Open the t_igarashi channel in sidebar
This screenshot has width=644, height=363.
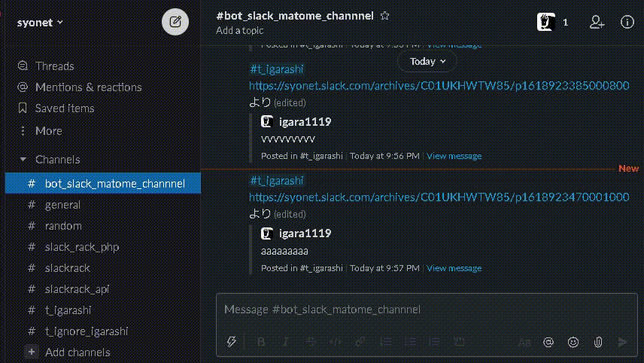68,310
